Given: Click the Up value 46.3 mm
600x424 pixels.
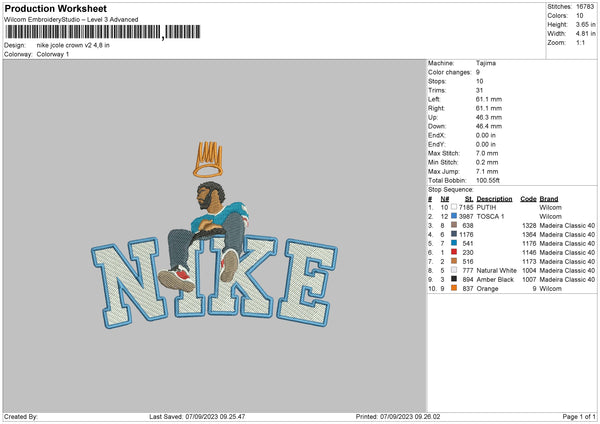Looking at the screenshot, I should tap(489, 117).
